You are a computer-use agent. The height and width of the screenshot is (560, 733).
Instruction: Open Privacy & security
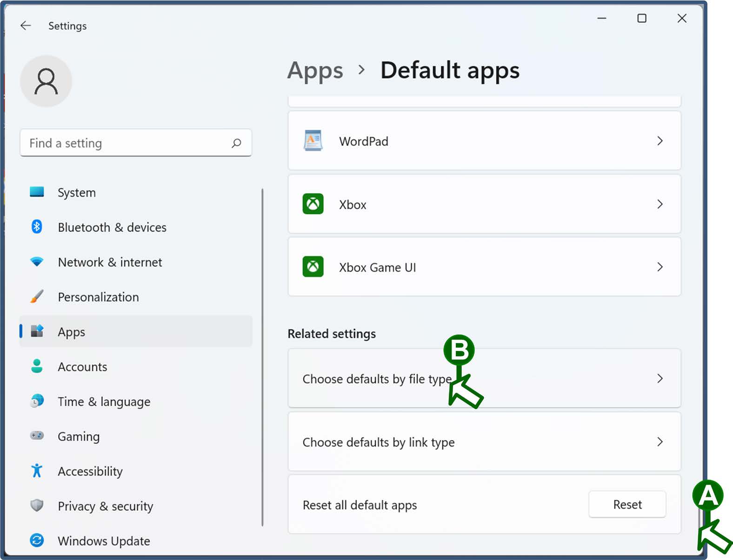click(x=136, y=506)
